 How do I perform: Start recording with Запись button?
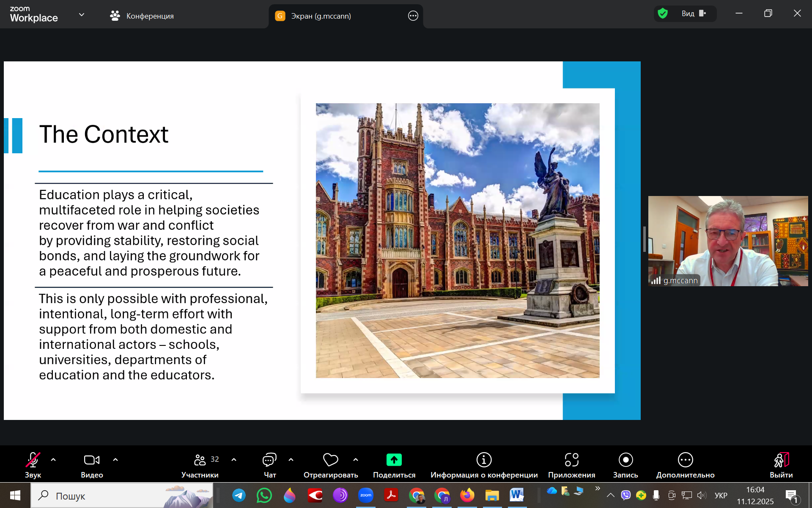[625, 464]
